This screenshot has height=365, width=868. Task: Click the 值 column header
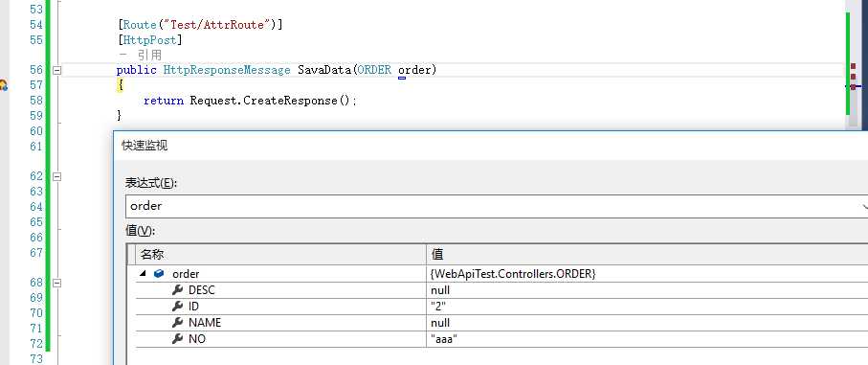point(647,254)
